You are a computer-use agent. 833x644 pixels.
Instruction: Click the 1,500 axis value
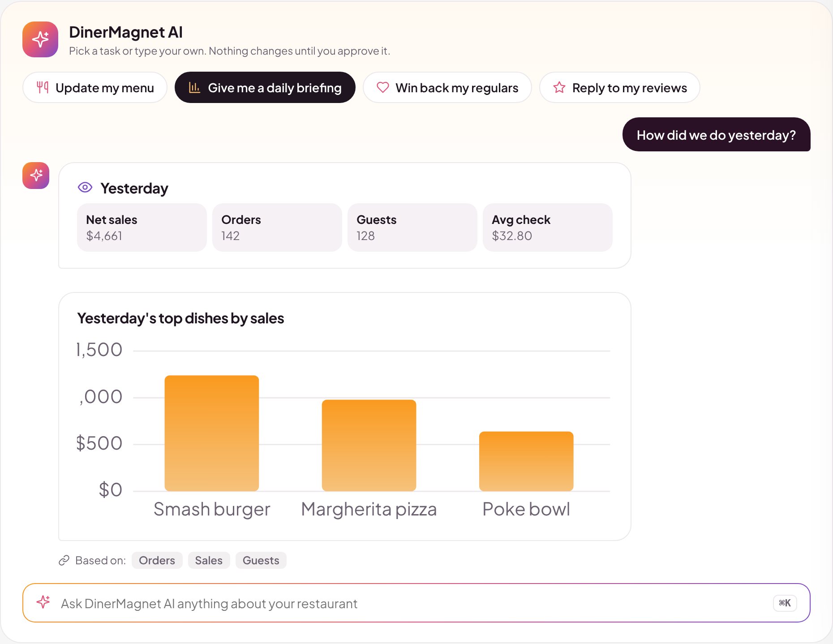click(99, 350)
